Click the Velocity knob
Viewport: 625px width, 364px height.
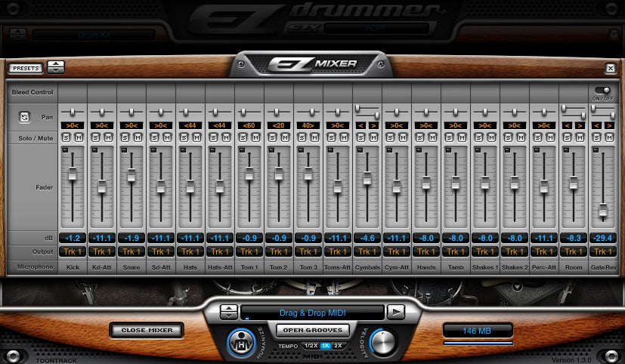click(x=383, y=343)
